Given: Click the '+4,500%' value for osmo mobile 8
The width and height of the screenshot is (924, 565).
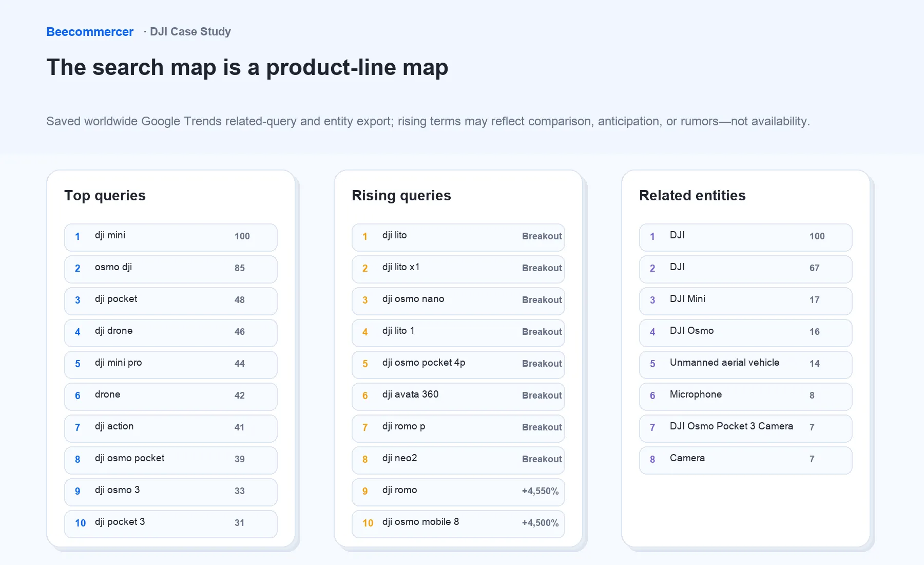Looking at the screenshot, I should coord(540,523).
